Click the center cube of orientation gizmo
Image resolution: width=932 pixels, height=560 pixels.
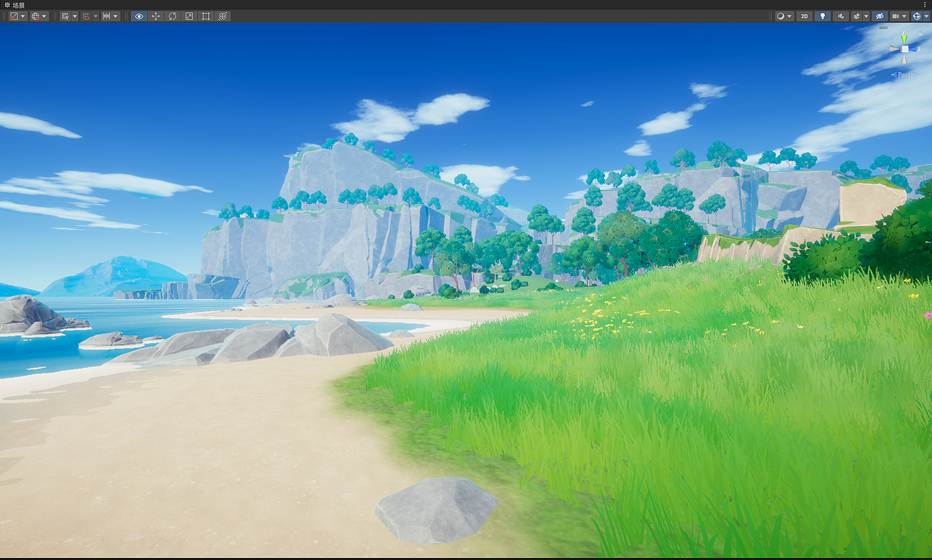(904, 49)
